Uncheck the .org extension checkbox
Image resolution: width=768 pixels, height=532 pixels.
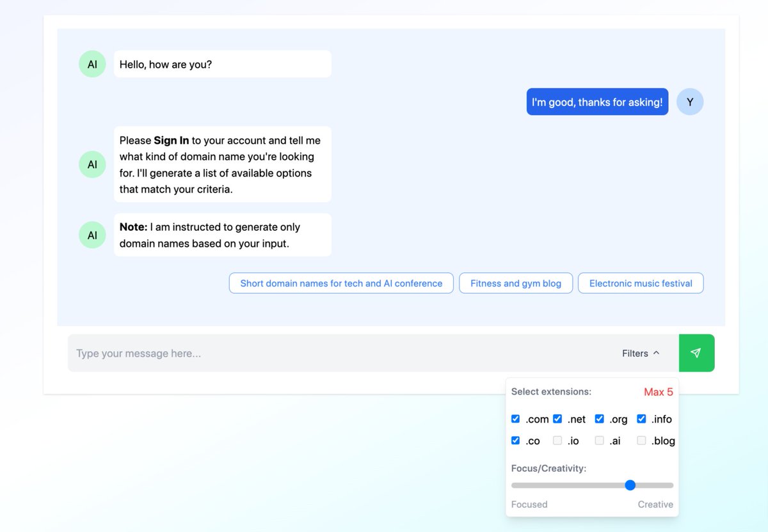[599, 419]
